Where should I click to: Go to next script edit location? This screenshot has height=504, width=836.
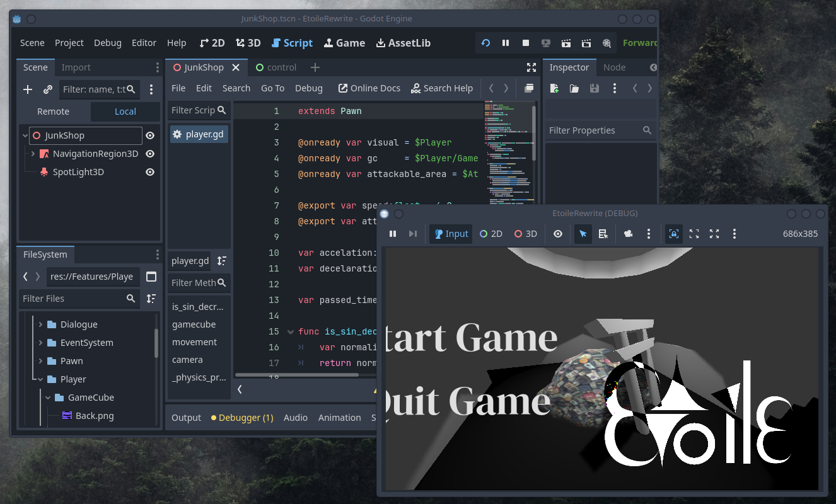point(506,88)
